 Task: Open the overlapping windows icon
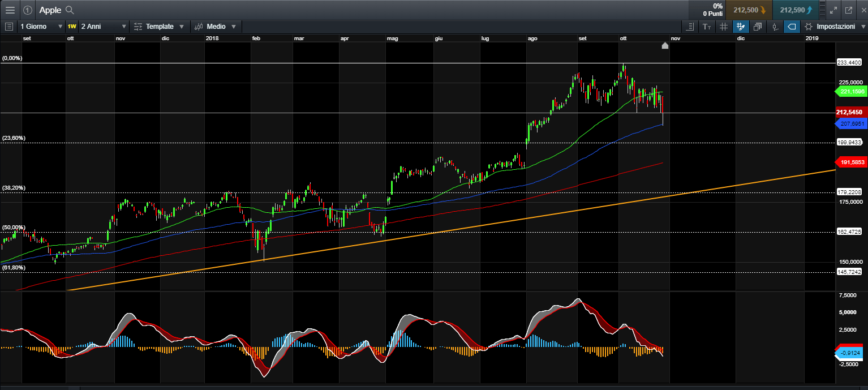758,27
